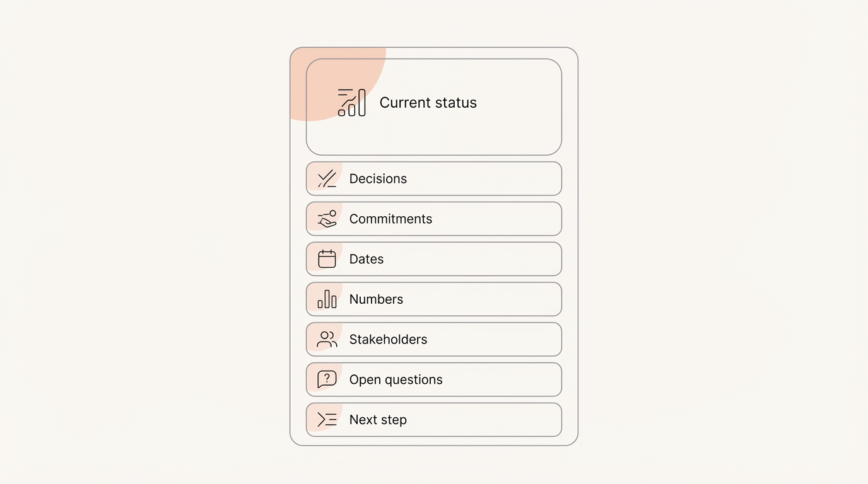Click the Current status heading text
868x484 pixels.
(428, 103)
